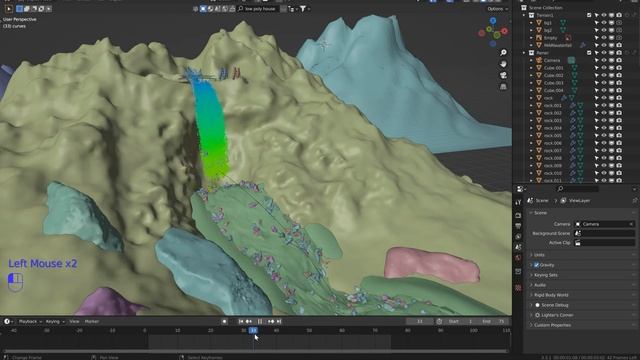
Task: Open the Playback menu in timeline
Action: [x=30, y=322]
